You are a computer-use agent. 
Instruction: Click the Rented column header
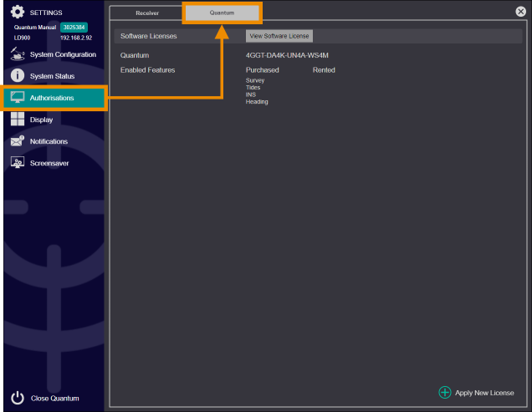pyautogui.click(x=324, y=70)
